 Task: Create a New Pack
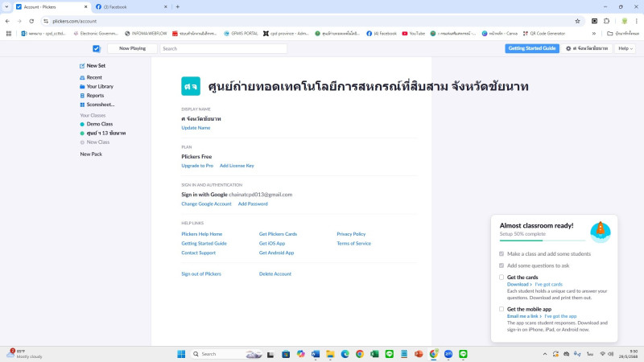click(91, 154)
